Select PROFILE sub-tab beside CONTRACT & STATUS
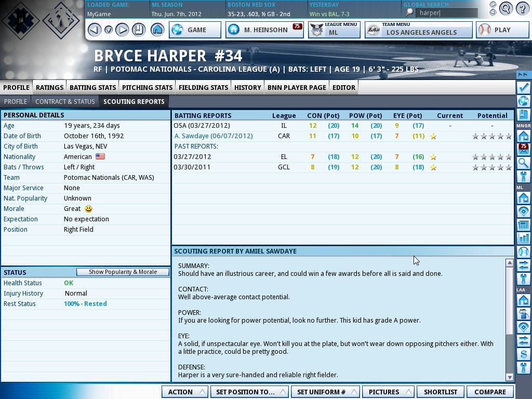This screenshot has width=532, height=399. click(16, 101)
